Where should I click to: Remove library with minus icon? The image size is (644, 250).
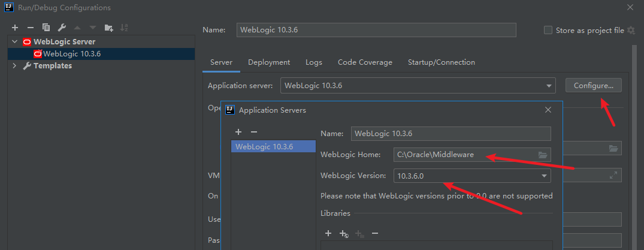click(x=375, y=234)
